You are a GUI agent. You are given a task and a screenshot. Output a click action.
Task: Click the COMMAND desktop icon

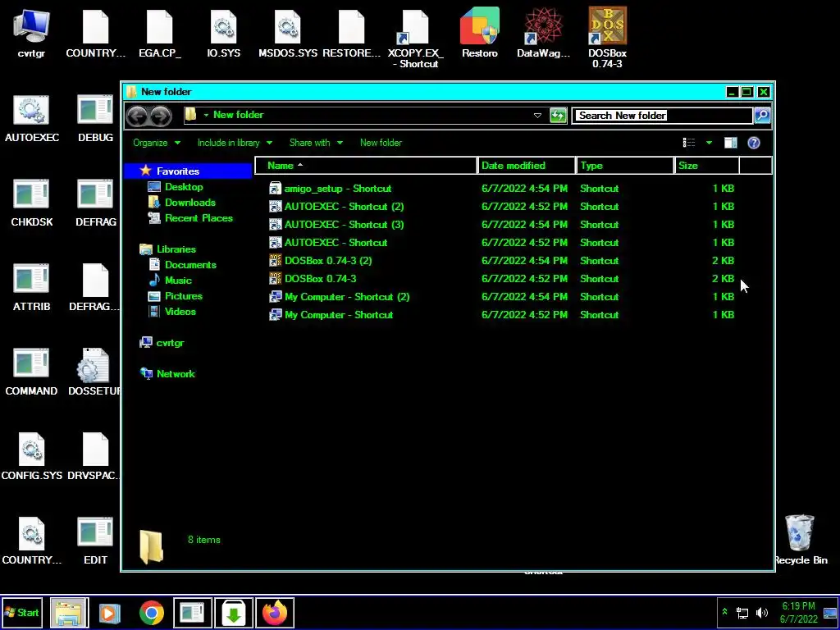[x=32, y=372]
